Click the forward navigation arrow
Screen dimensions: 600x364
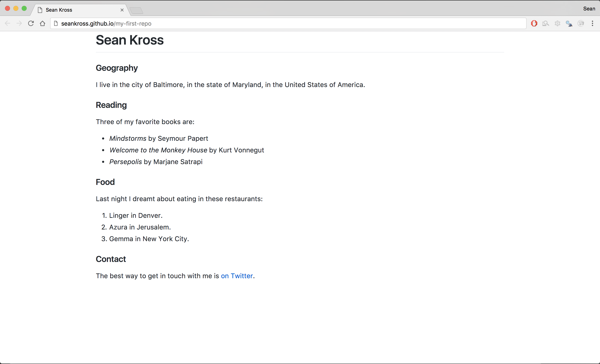[19, 23]
